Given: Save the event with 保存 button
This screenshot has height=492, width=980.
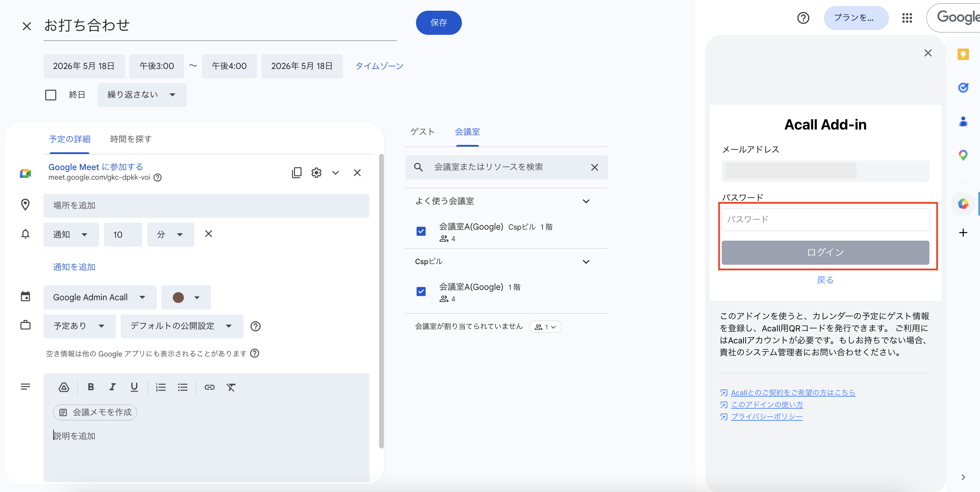Looking at the screenshot, I should tap(438, 23).
